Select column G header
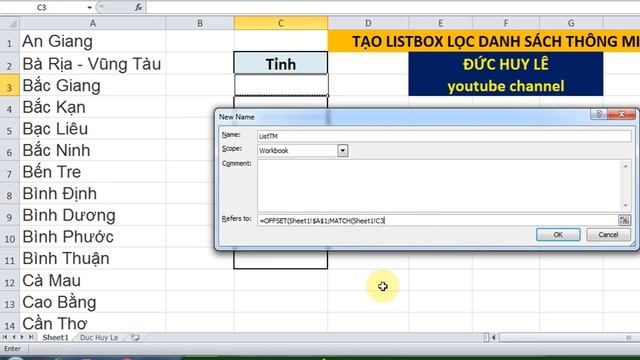 (571, 23)
